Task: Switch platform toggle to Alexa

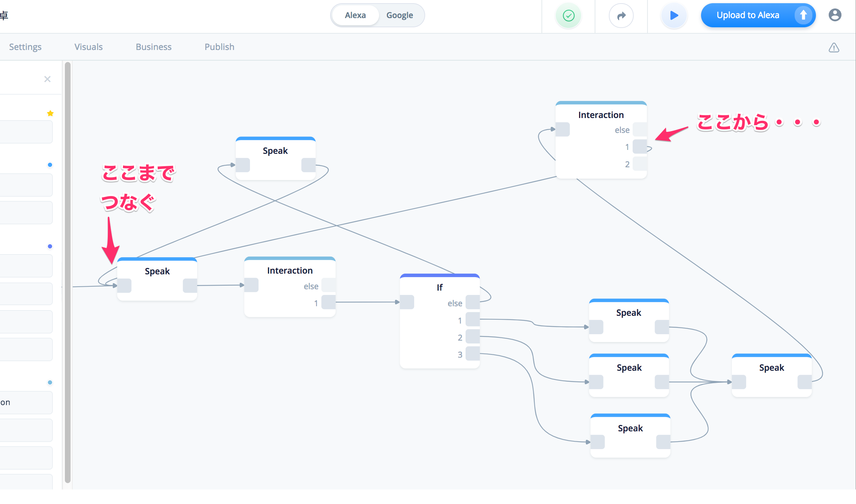Action: (x=355, y=15)
